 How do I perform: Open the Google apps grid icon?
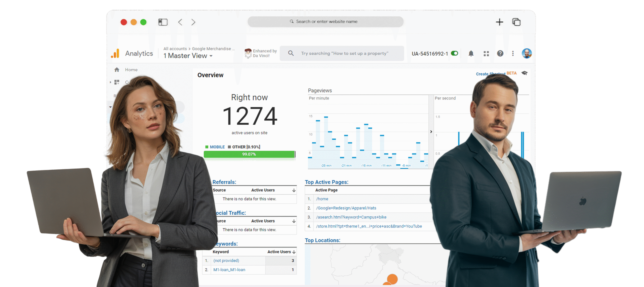click(486, 53)
